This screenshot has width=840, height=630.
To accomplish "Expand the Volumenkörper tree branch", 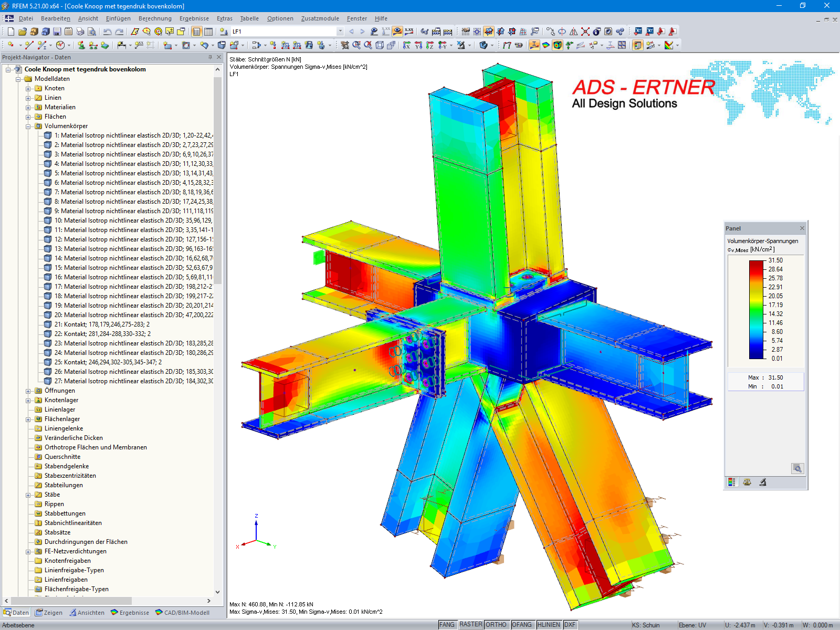I will click(x=29, y=126).
